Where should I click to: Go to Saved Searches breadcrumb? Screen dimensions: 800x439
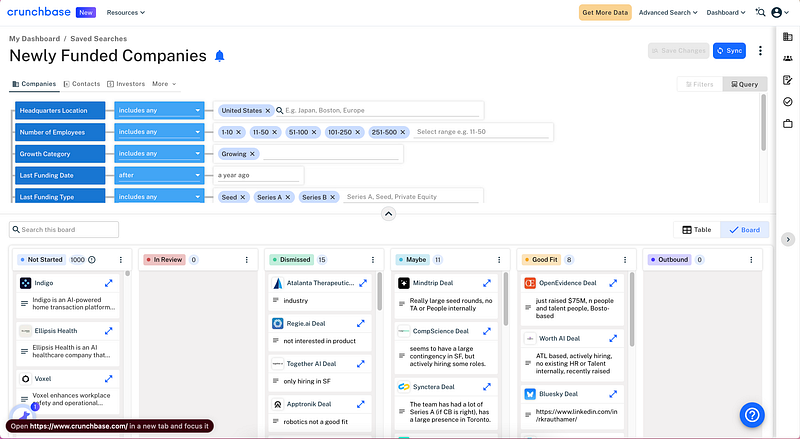coord(98,38)
